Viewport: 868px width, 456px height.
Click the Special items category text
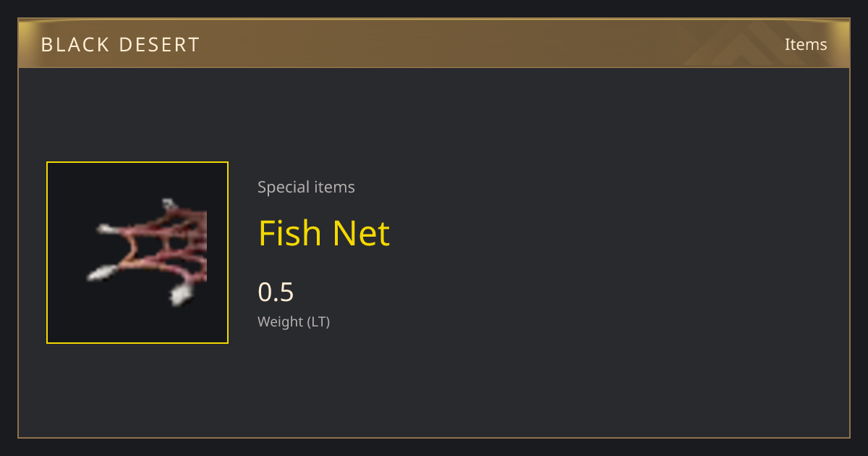click(306, 187)
